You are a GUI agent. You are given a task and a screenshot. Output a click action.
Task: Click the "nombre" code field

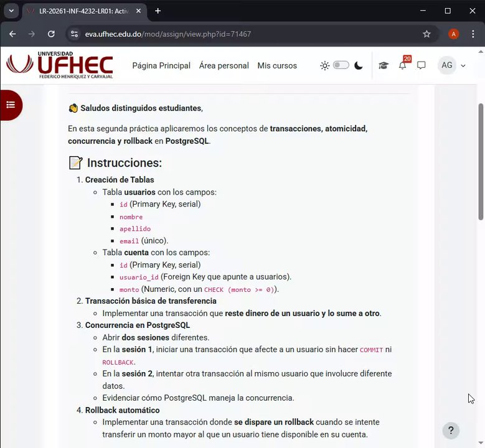coord(131,217)
